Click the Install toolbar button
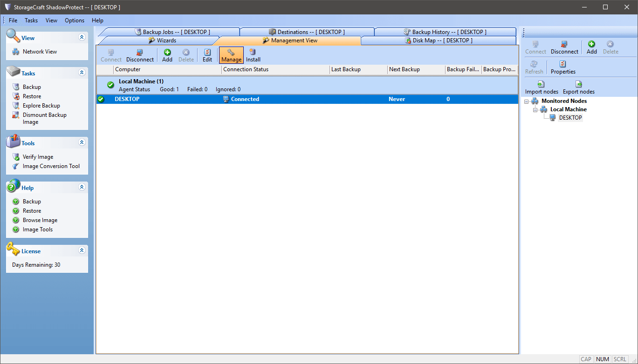Image resolution: width=638 pixels, height=364 pixels. point(253,55)
